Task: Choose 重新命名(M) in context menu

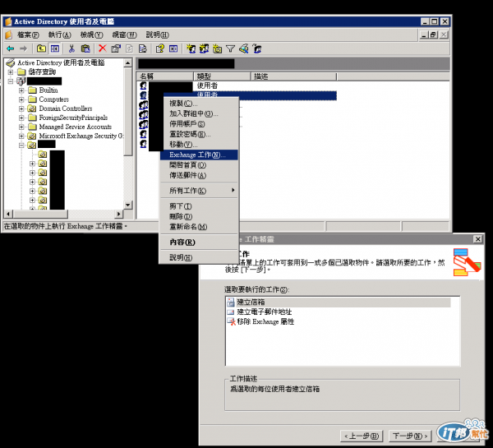Action: click(x=199, y=227)
